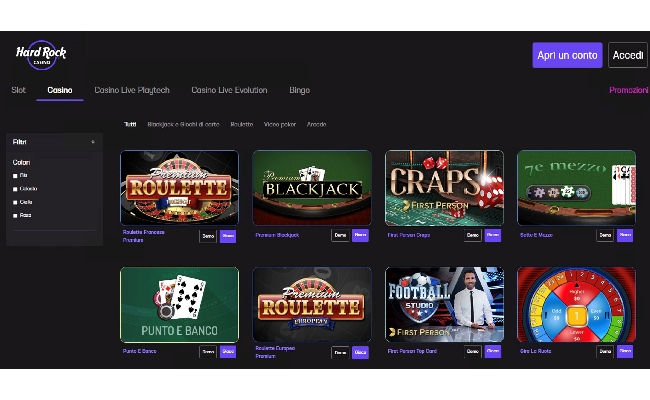Click Demo for Gira La Ruota
Screen dimensions: 650x400
coord(605,351)
